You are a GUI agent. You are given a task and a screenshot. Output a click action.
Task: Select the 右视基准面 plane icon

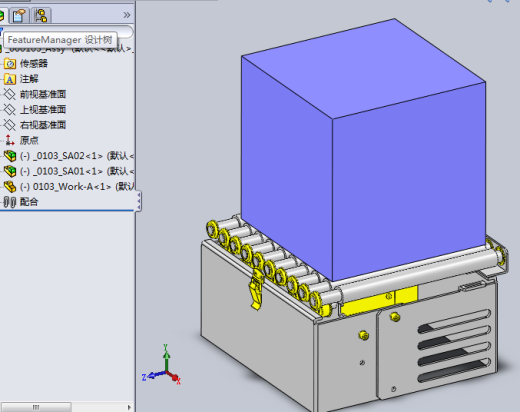[x=10, y=125]
